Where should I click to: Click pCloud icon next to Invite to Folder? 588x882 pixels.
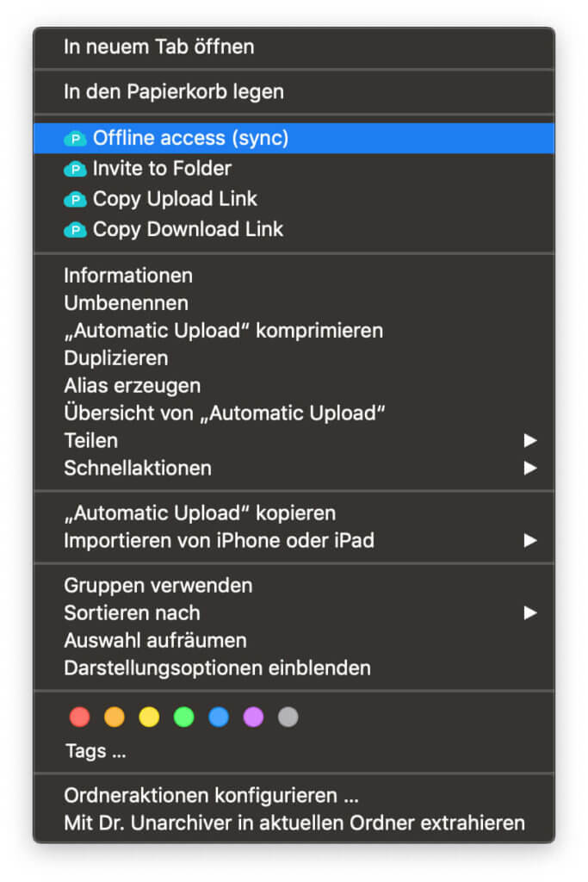tap(76, 169)
